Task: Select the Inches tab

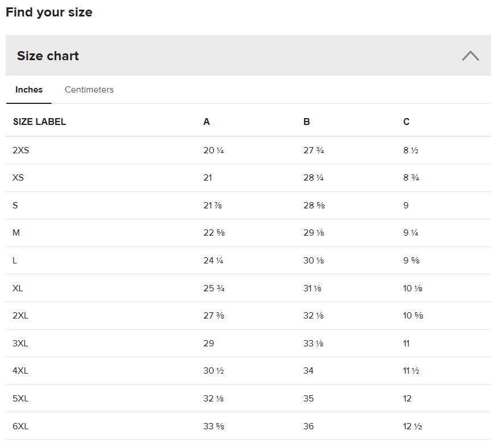Action: (x=29, y=90)
